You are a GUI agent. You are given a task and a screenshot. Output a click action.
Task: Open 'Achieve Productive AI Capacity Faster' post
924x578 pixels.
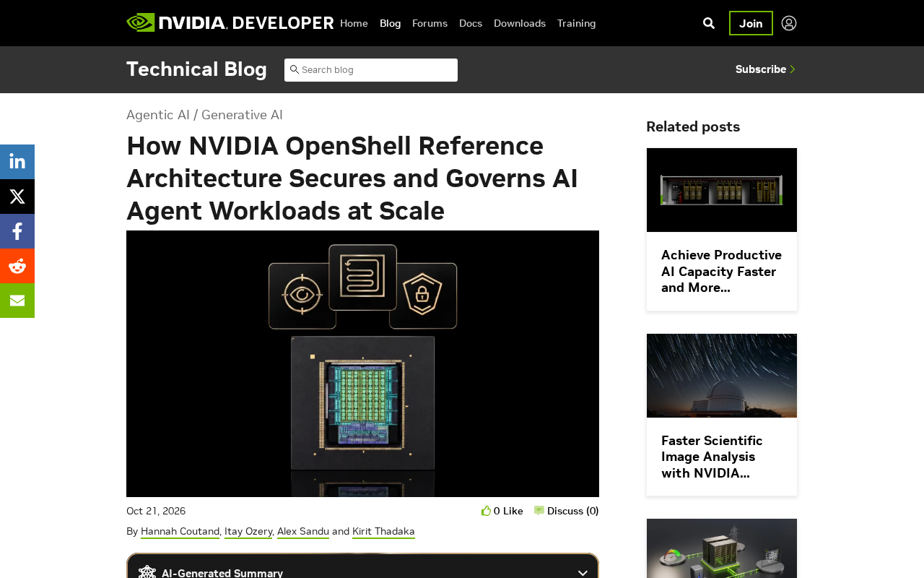722,272
